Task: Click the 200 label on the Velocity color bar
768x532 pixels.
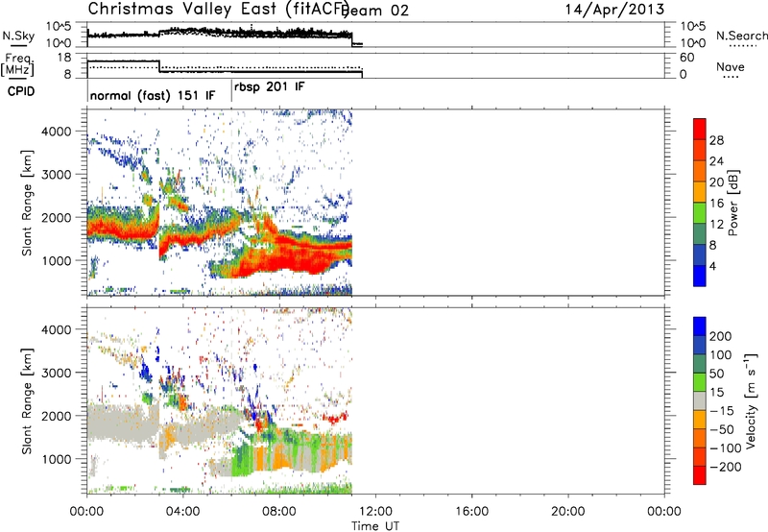Action: coord(721,336)
